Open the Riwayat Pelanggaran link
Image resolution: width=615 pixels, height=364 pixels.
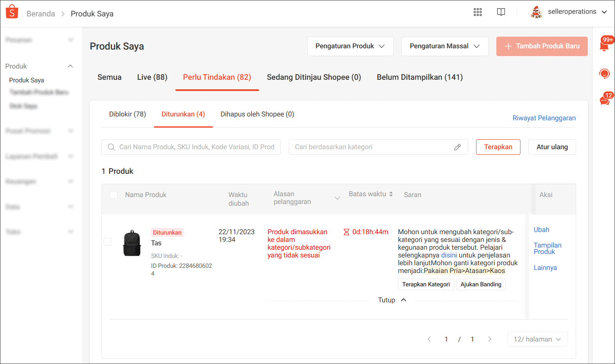coord(544,118)
